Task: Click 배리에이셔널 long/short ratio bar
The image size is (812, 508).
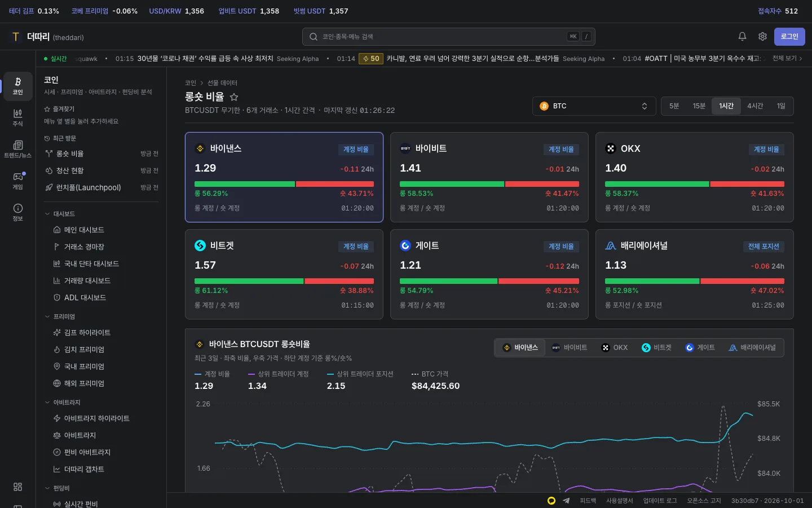Action: 695,281
